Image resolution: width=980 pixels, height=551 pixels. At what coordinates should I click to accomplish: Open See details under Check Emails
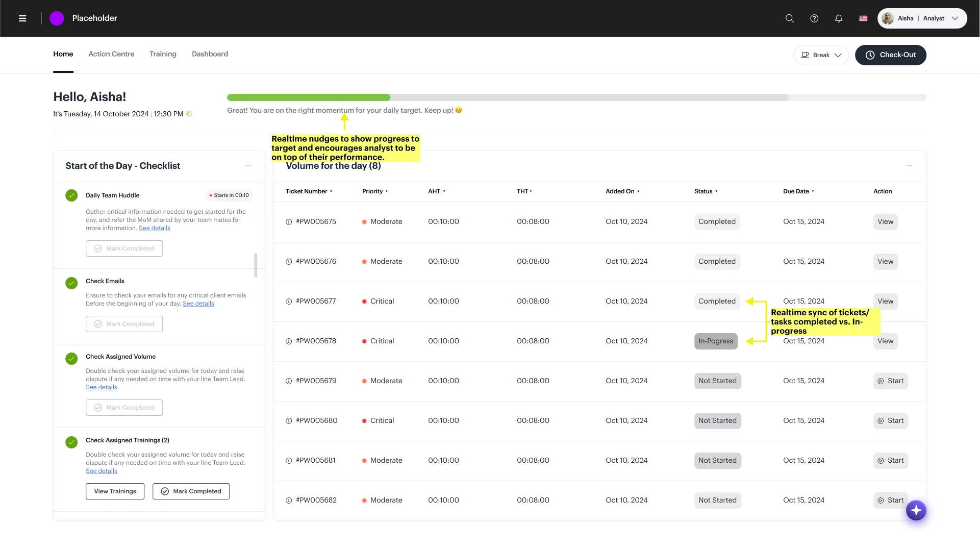(198, 304)
